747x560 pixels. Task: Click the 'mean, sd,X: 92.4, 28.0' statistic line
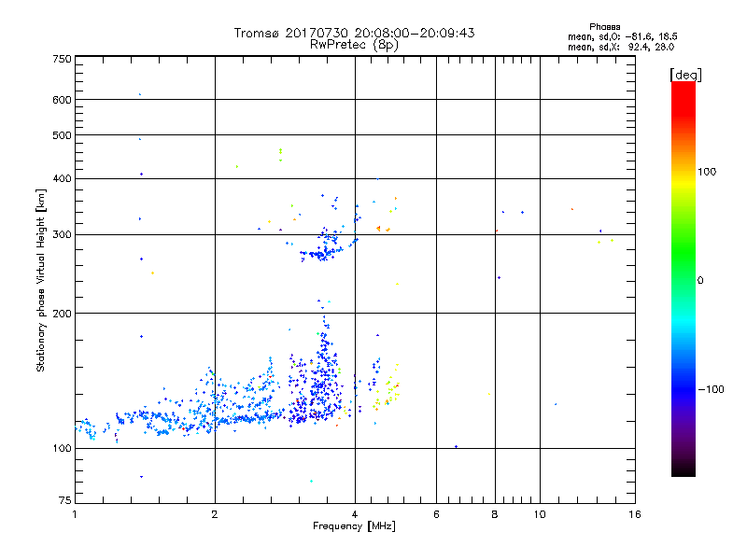[621, 47]
